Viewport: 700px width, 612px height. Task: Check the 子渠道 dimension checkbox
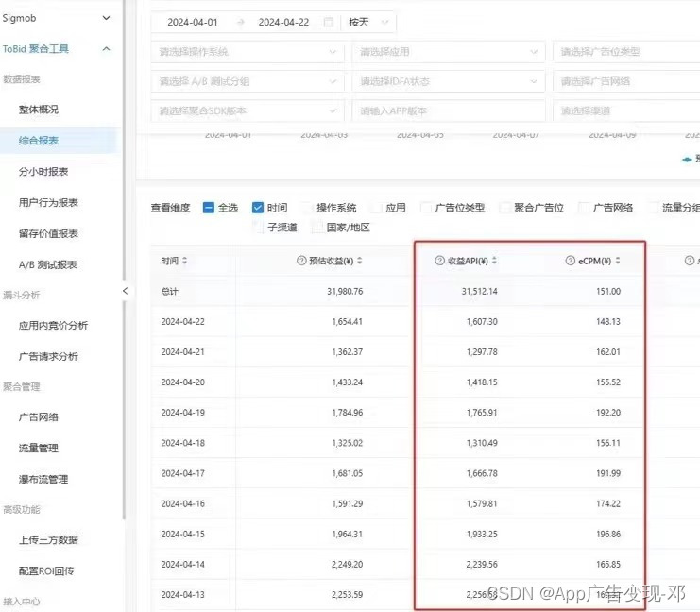pos(258,228)
